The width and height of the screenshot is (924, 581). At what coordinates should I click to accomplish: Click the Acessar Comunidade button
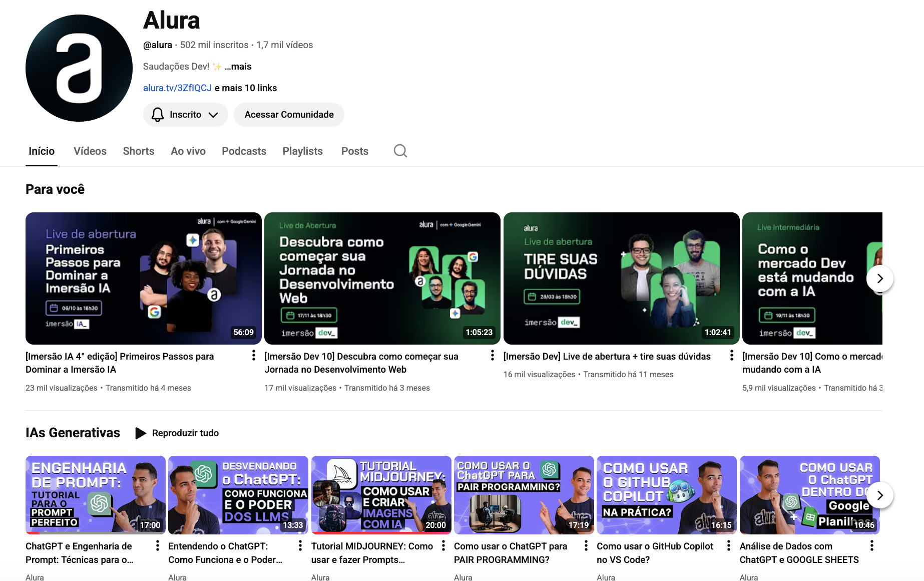[289, 114]
